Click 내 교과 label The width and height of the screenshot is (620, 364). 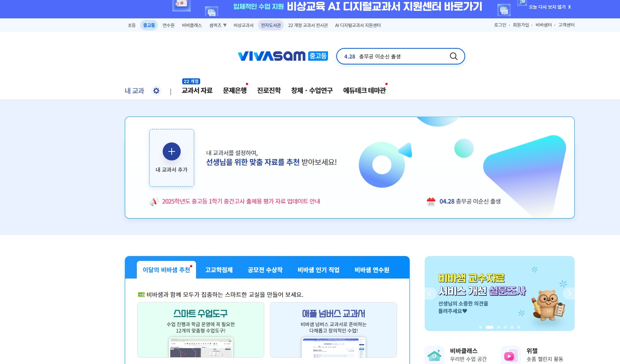[134, 91]
